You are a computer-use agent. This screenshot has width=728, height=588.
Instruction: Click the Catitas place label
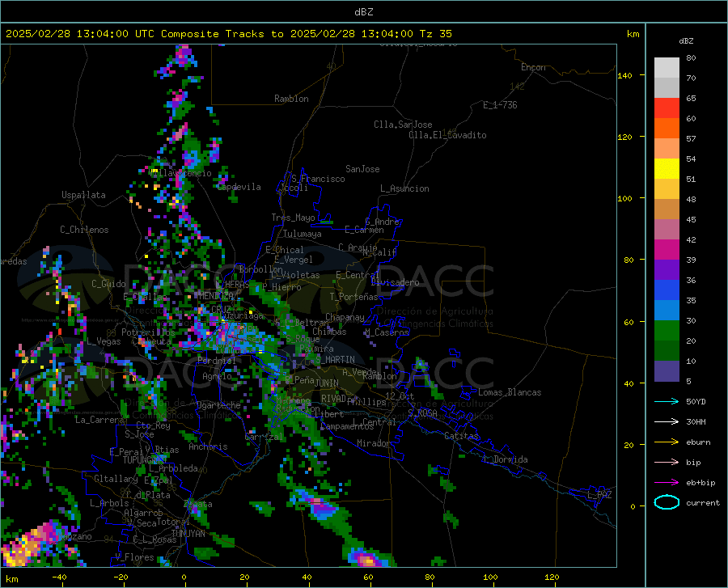[x=462, y=436]
